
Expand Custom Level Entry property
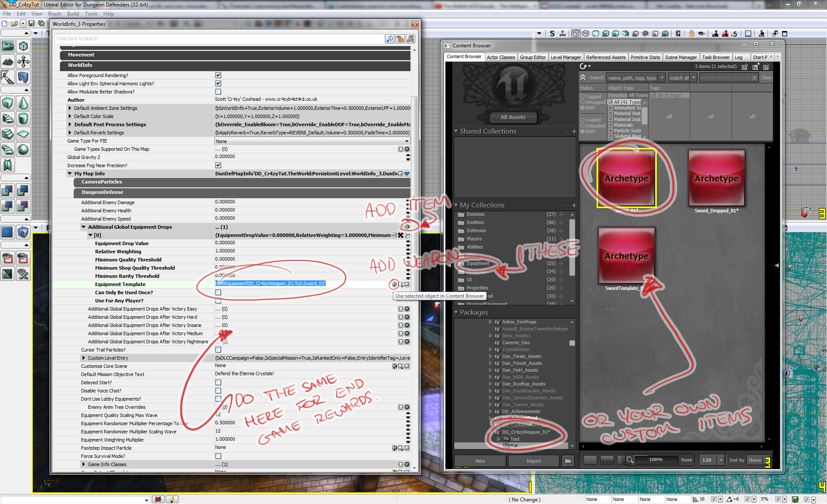tap(84, 358)
